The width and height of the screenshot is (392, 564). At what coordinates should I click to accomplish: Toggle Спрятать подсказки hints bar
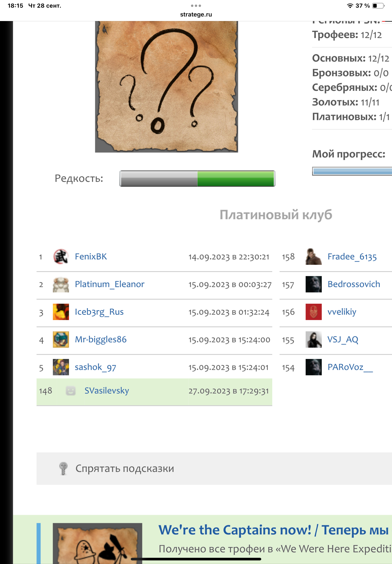pos(214,468)
